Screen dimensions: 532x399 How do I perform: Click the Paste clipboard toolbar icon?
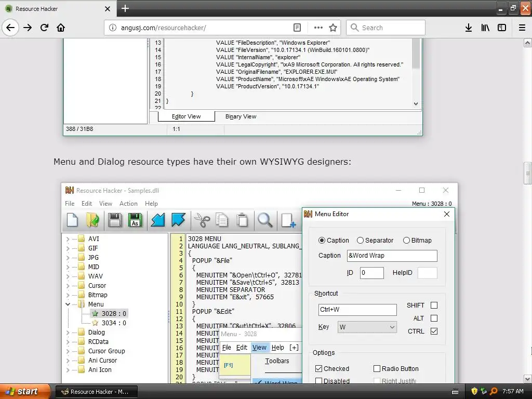click(x=242, y=220)
